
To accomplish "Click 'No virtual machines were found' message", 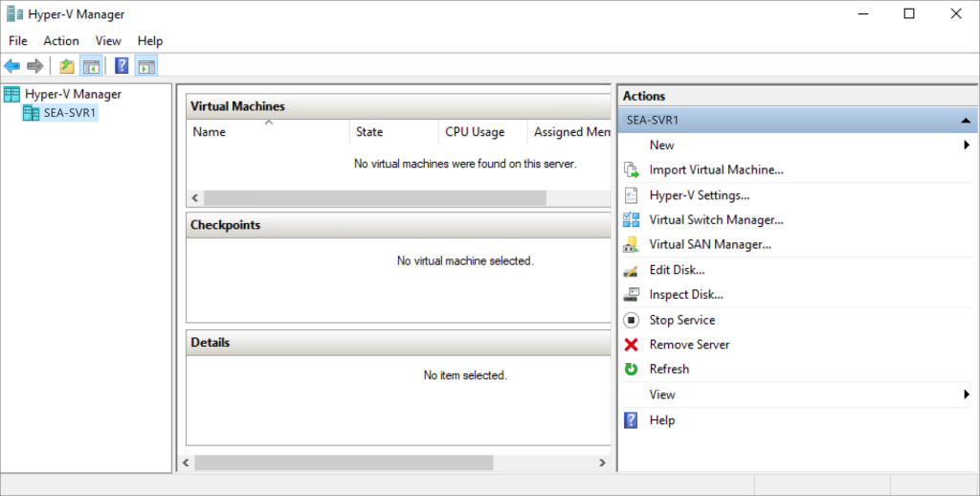I will [465, 164].
